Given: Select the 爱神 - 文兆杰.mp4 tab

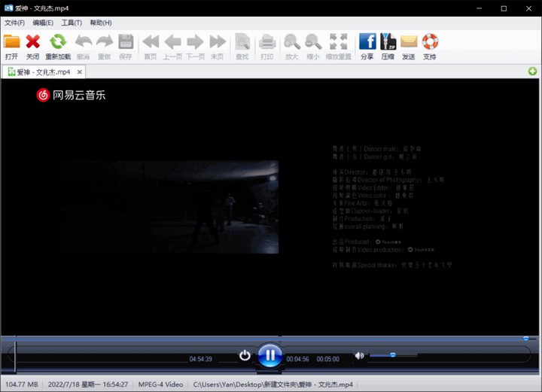Looking at the screenshot, I should pyautogui.click(x=44, y=71).
